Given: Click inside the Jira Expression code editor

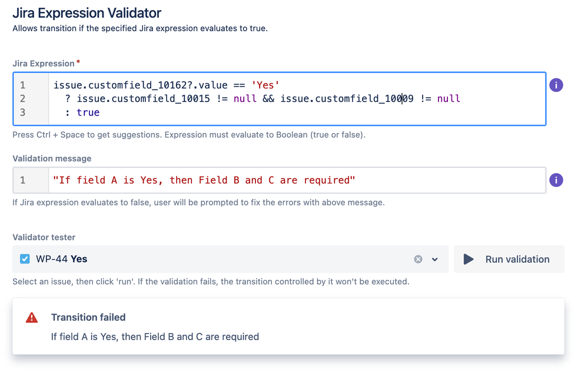Looking at the screenshot, I should (x=280, y=99).
